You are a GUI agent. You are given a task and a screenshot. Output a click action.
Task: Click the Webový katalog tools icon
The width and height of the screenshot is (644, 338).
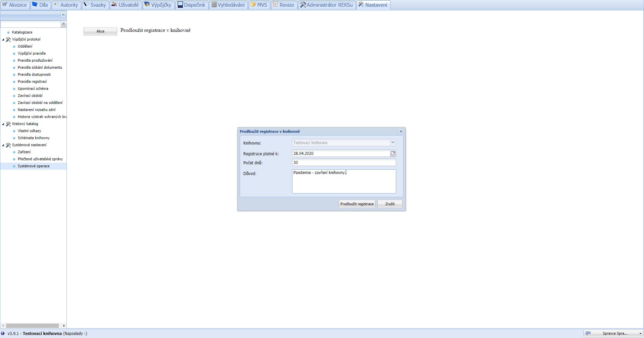pyautogui.click(x=8, y=124)
